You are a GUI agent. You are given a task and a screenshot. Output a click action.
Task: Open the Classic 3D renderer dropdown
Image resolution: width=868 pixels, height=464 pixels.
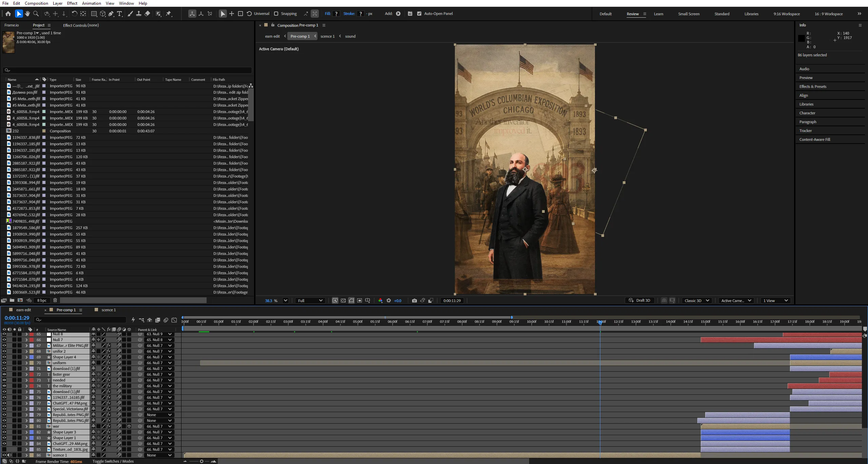click(x=697, y=301)
